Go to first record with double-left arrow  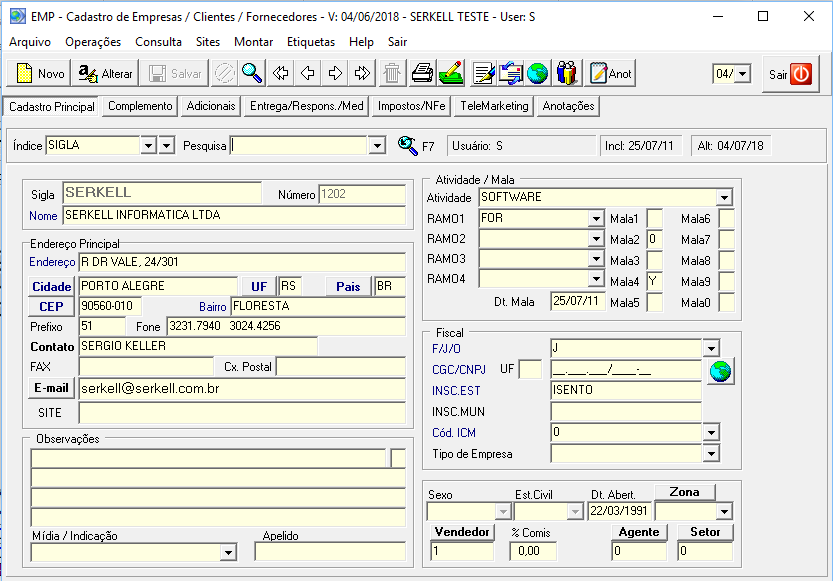(280, 73)
